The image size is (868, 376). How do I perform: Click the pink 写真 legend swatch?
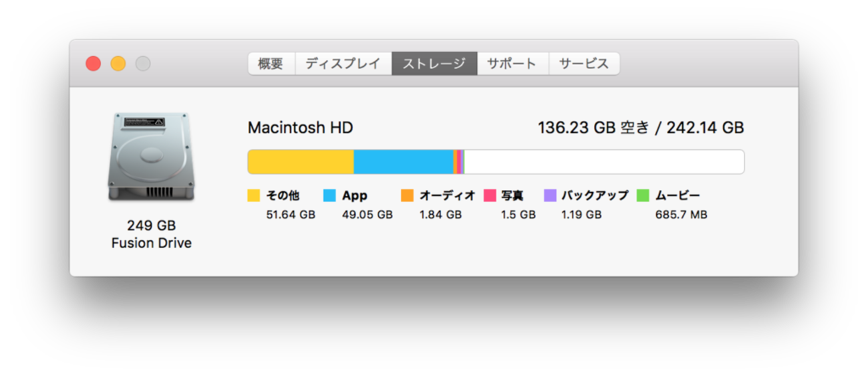pyautogui.click(x=490, y=195)
